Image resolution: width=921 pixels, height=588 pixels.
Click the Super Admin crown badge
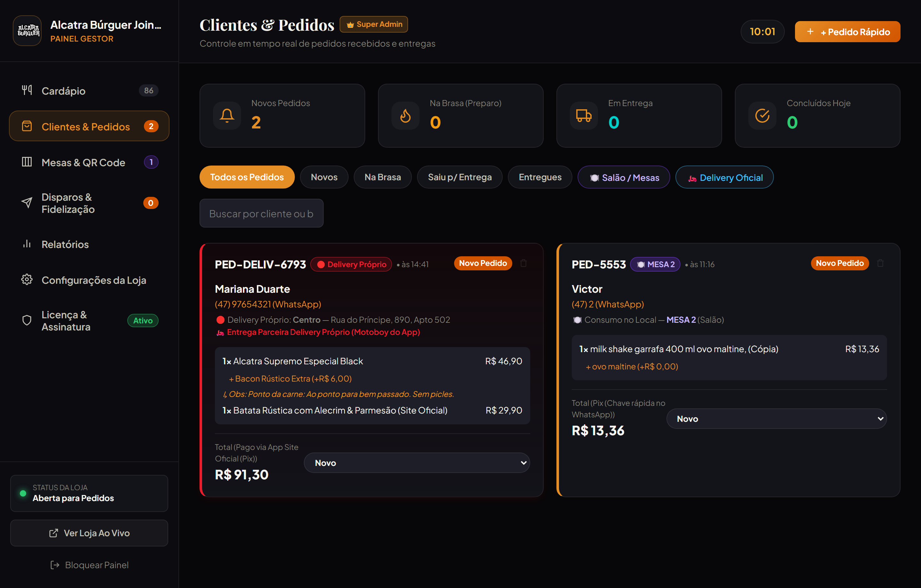pos(374,25)
